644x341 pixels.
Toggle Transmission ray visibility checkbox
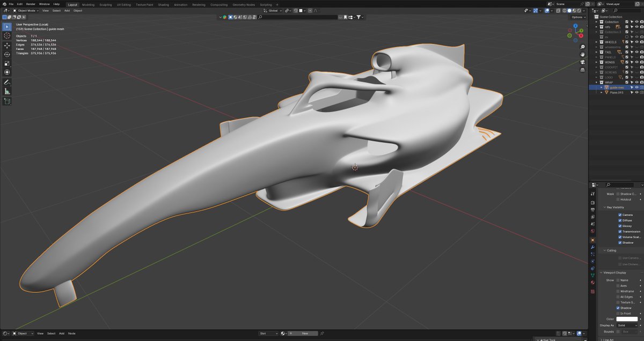tap(620, 232)
